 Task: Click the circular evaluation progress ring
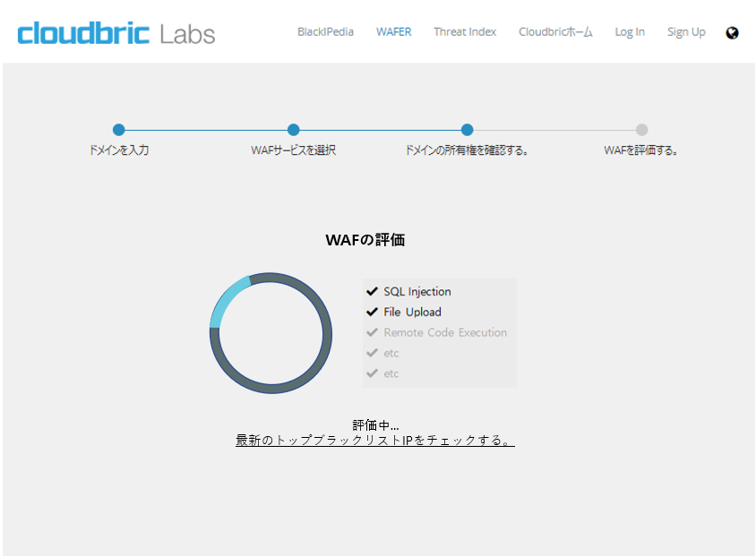[x=271, y=333]
